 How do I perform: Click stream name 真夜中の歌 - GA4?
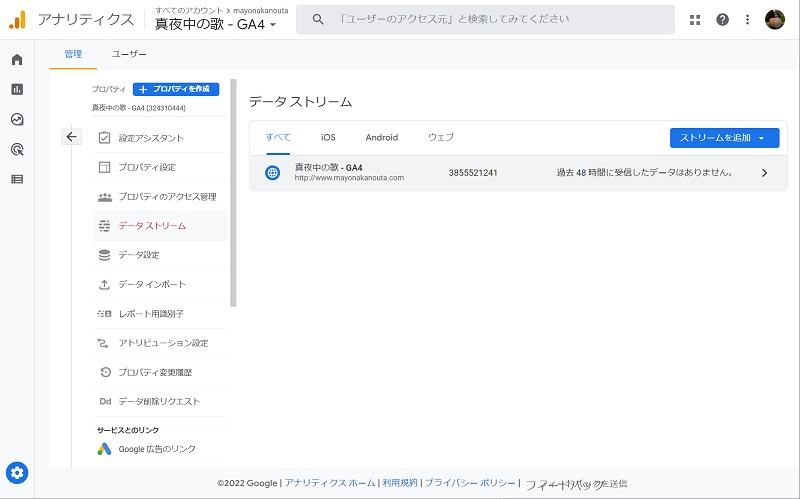(x=329, y=167)
